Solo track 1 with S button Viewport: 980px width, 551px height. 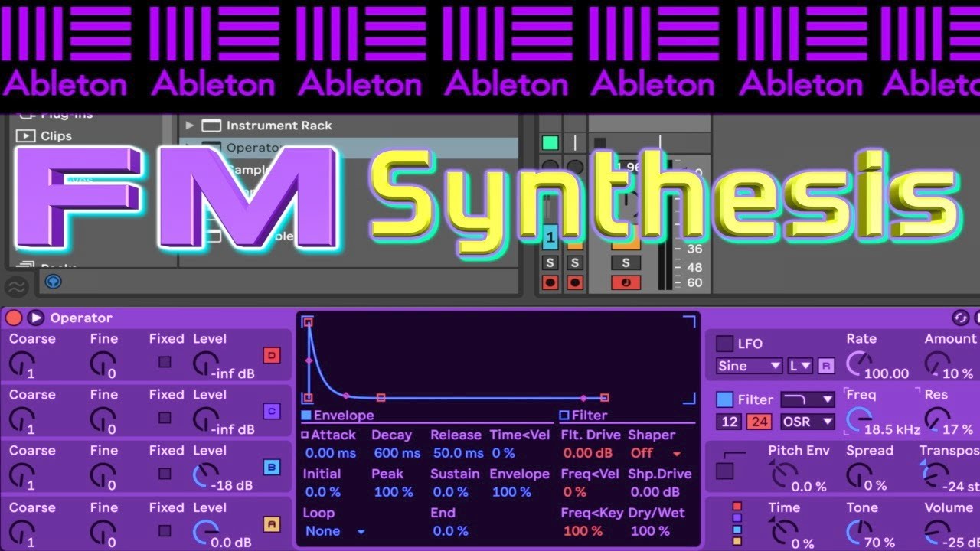tap(550, 262)
